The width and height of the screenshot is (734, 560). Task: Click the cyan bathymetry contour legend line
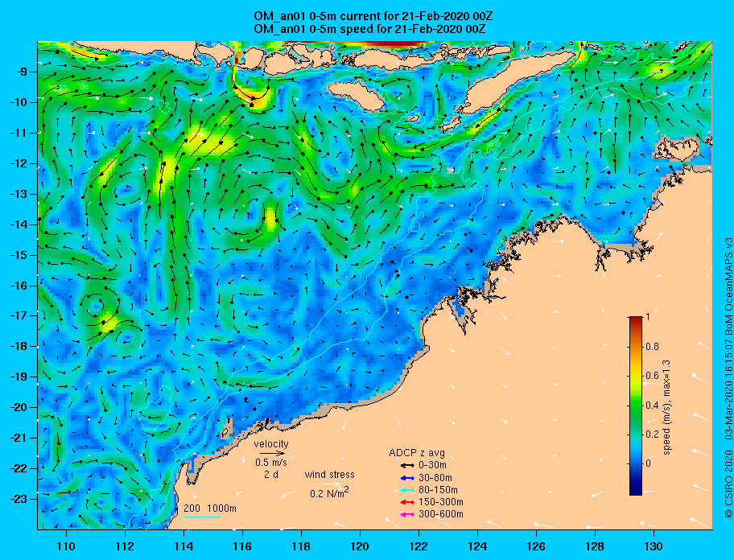click(x=201, y=517)
